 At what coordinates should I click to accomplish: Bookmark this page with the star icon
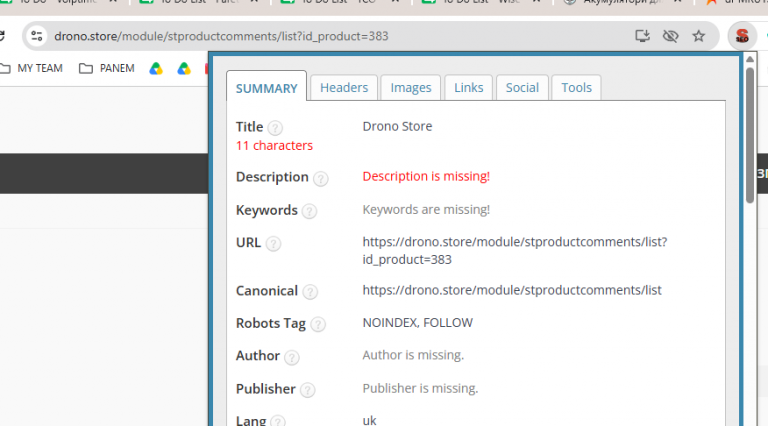(698, 36)
